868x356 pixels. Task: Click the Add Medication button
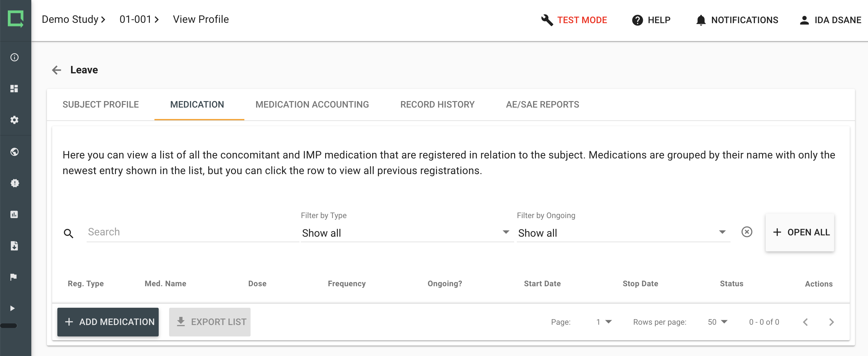tap(108, 322)
